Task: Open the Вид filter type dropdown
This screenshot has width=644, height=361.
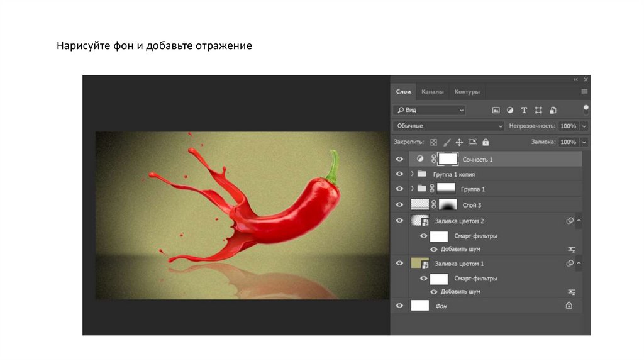Action: [x=429, y=110]
